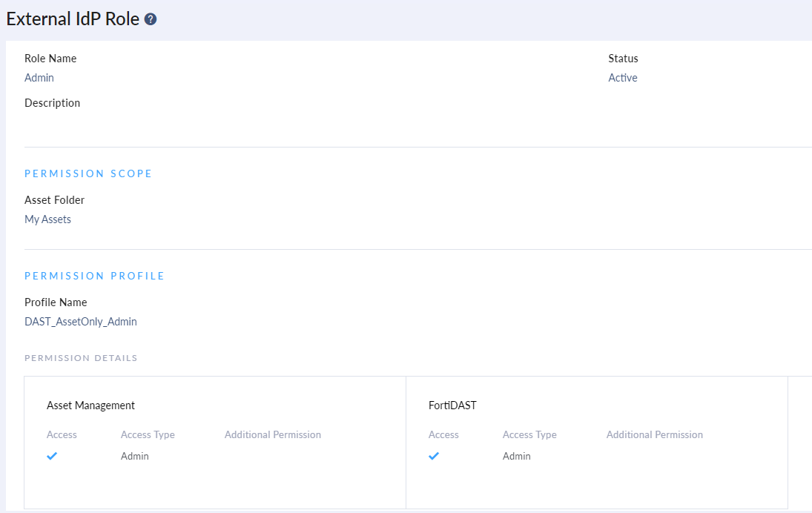This screenshot has width=812, height=513.
Task: Click the Active status value
Action: [623, 78]
